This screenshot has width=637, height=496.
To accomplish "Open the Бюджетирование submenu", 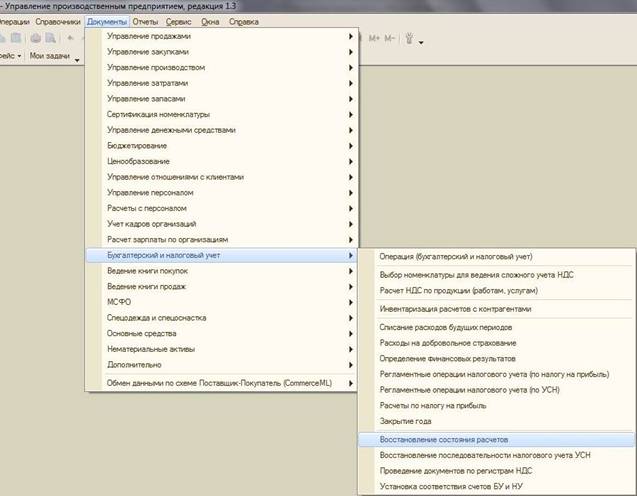I will tap(222, 145).
